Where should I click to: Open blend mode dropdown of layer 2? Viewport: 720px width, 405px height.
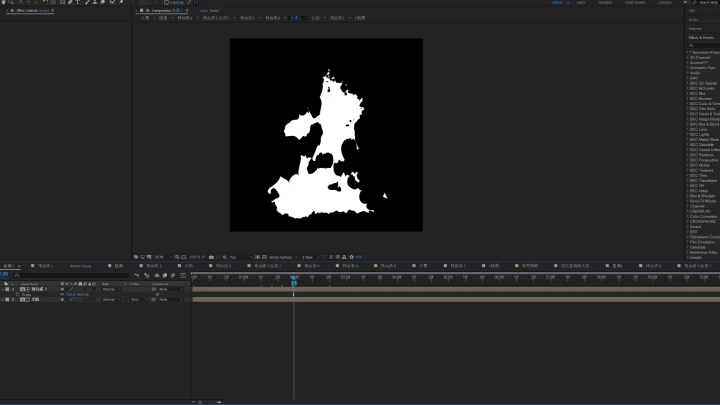(112, 299)
